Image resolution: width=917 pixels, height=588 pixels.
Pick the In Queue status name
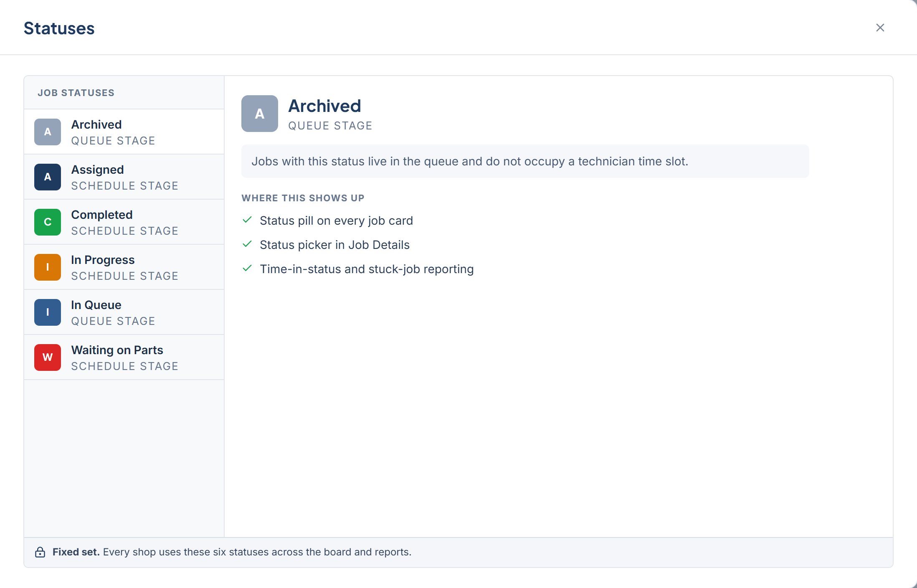(96, 305)
